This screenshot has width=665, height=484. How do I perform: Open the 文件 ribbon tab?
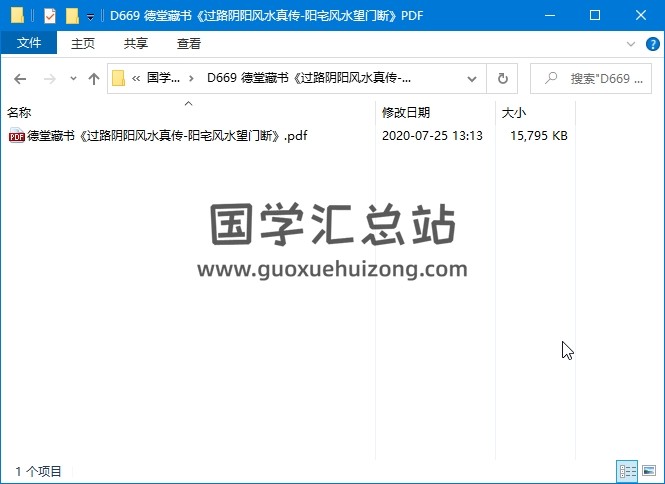[29, 43]
